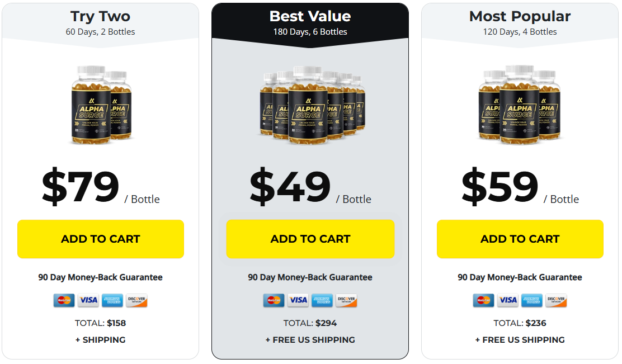Click the Discover icon in Best Value card
Screen dimensions: 622x364
tap(346, 301)
